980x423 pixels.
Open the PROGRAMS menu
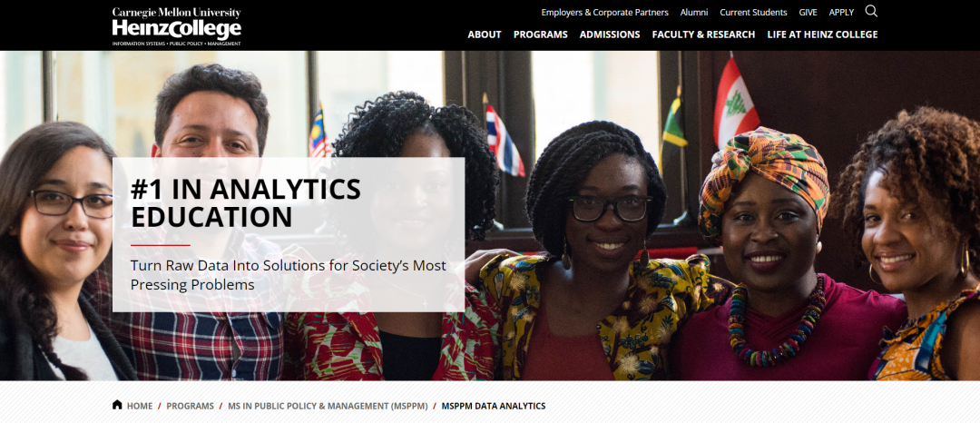coord(541,34)
